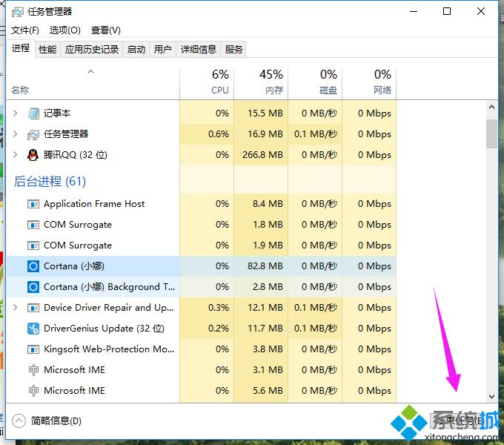Click the Notepad (记事本) process icon
Viewport: 504px width, 445px height.
(x=33, y=113)
